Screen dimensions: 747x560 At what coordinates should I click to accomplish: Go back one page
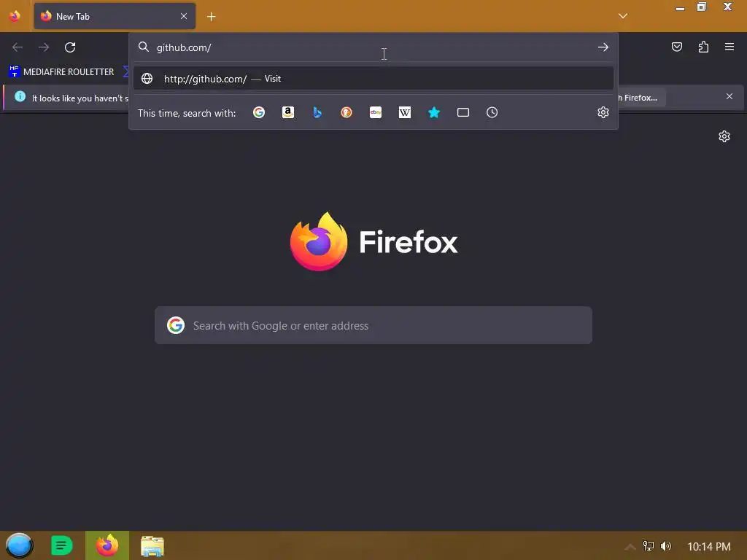point(18,47)
